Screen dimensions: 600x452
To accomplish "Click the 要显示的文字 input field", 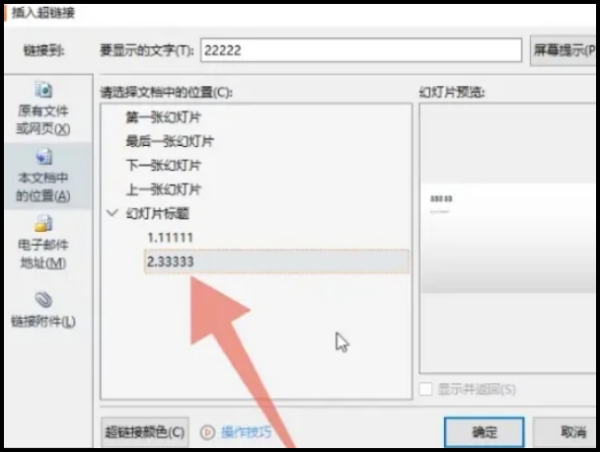I will tap(361, 50).
